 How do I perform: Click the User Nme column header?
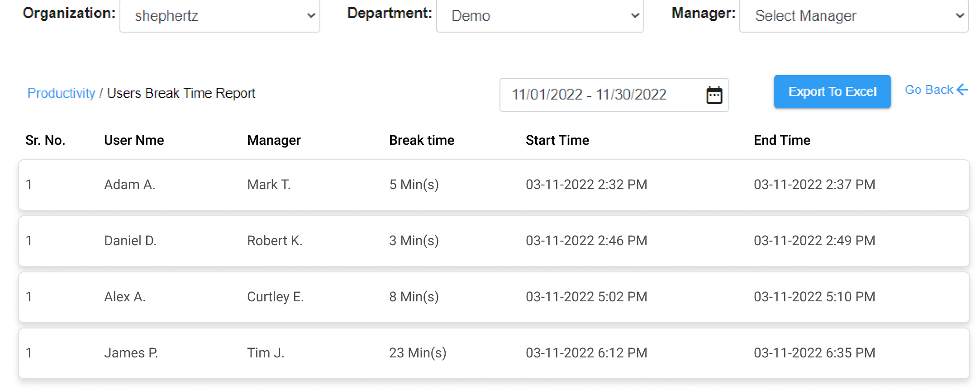click(x=134, y=140)
